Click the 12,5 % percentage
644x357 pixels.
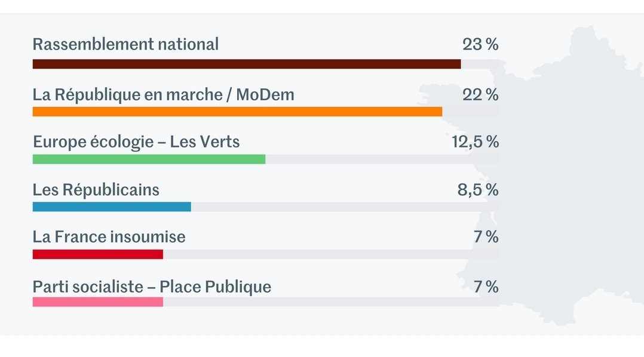(x=475, y=142)
